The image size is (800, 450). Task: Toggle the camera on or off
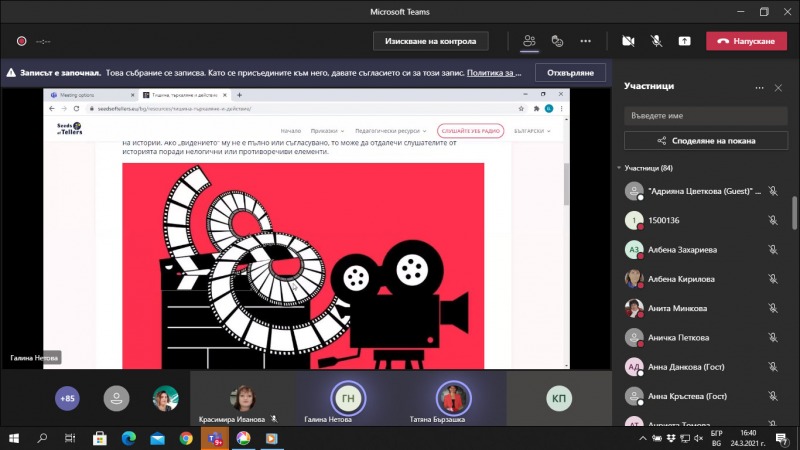[628, 41]
